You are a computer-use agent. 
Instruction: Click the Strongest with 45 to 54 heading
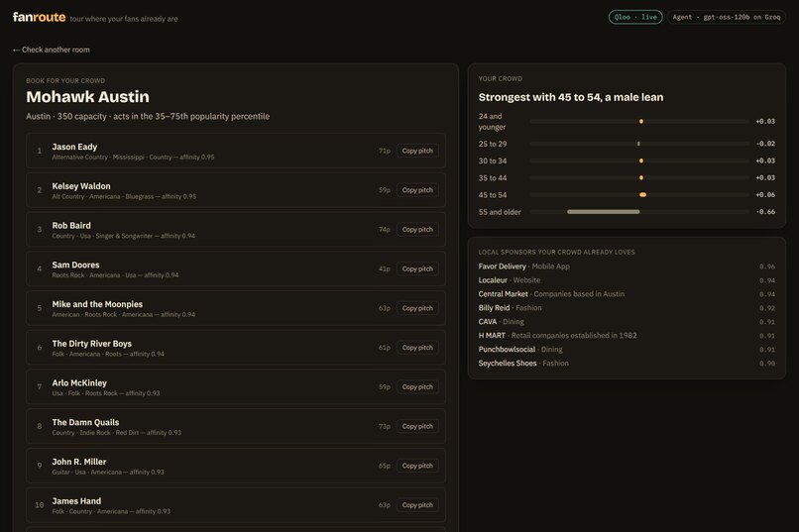point(571,97)
